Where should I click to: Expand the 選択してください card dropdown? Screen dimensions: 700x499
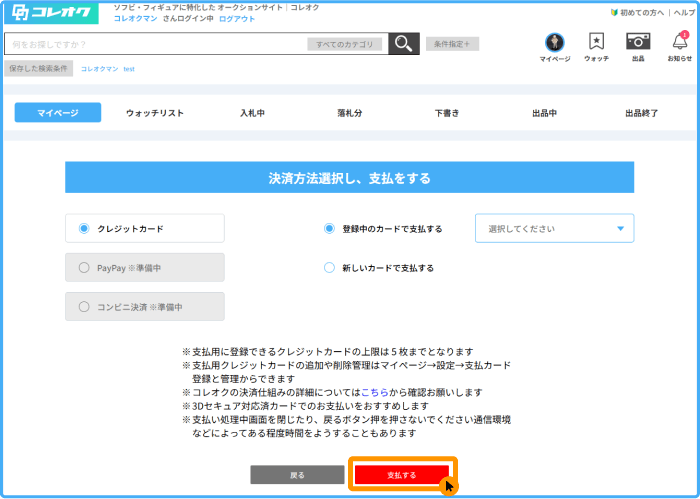coord(554,228)
